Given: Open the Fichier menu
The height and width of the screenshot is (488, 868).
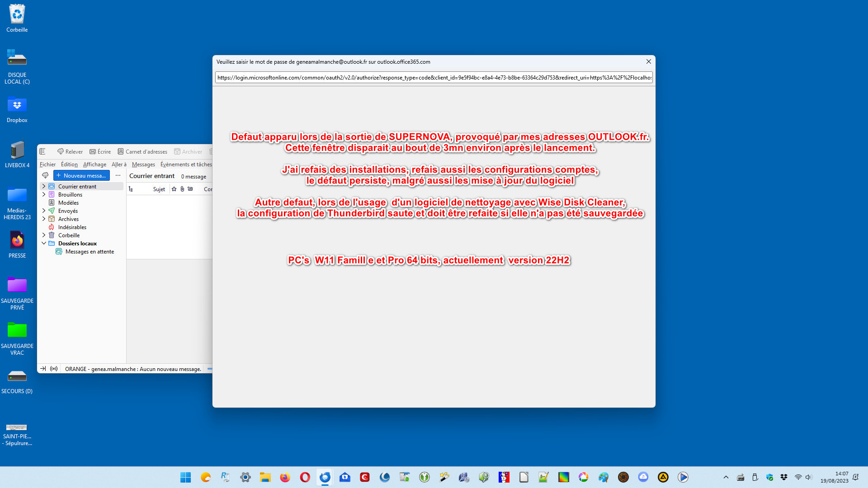Looking at the screenshot, I should point(47,164).
